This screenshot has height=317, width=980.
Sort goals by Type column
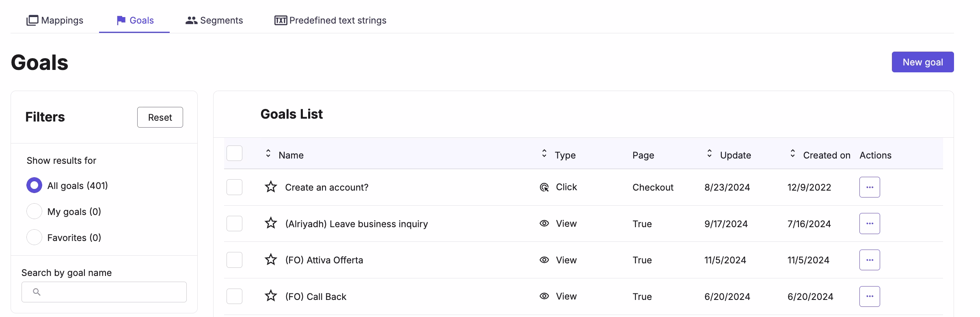(x=544, y=154)
